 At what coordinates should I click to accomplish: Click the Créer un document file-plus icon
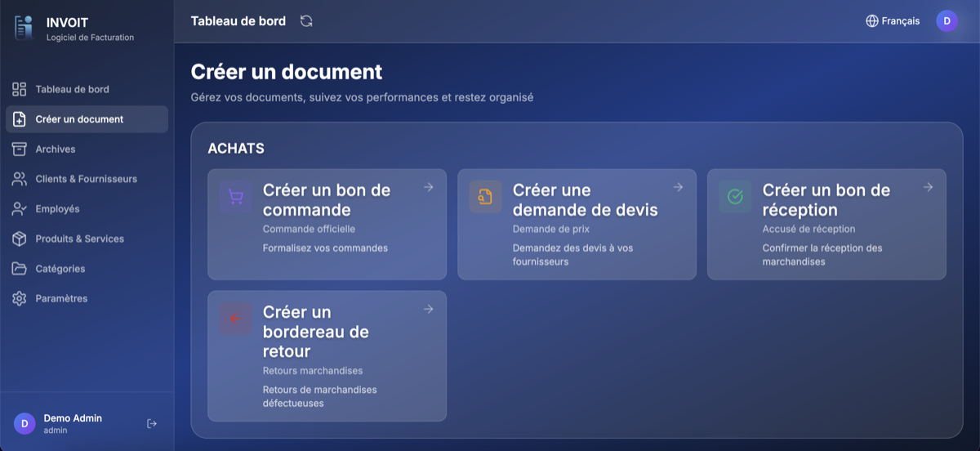click(20, 119)
